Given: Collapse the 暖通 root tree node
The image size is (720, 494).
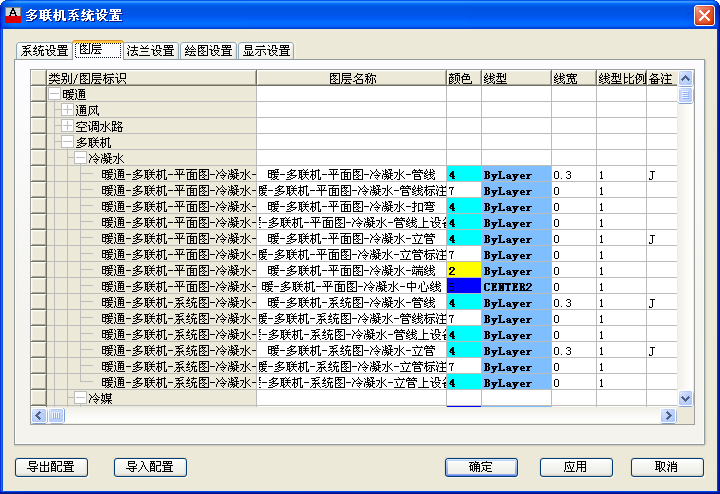Looking at the screenshot, I should pos(55,94).
